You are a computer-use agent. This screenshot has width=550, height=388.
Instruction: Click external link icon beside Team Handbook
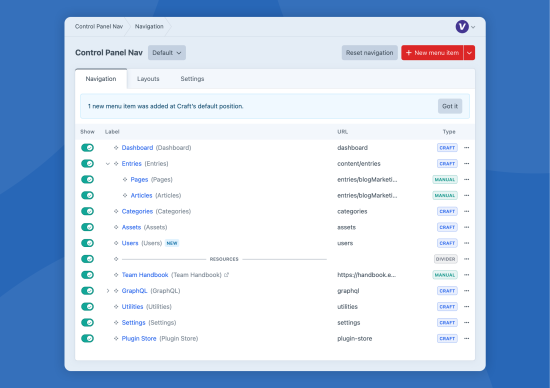click(226, 275)
